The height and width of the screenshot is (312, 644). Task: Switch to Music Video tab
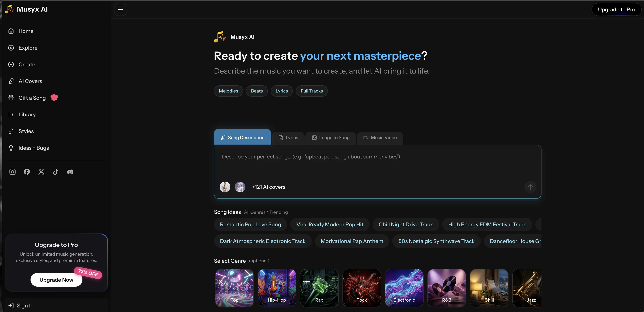(x=380, y=138)
